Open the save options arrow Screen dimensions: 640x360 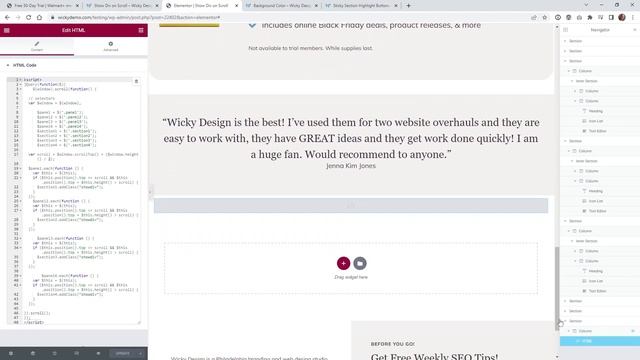pos(140,353)
